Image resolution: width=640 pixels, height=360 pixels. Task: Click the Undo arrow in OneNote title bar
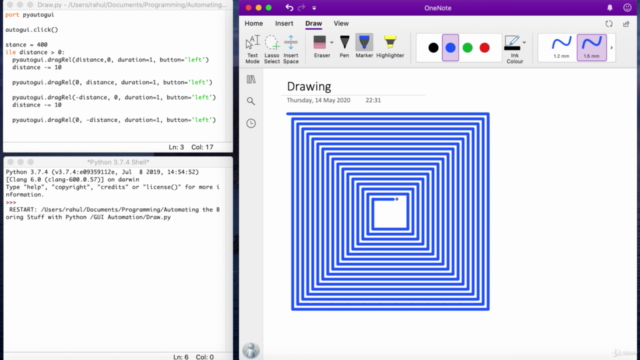tap(289, 8)
